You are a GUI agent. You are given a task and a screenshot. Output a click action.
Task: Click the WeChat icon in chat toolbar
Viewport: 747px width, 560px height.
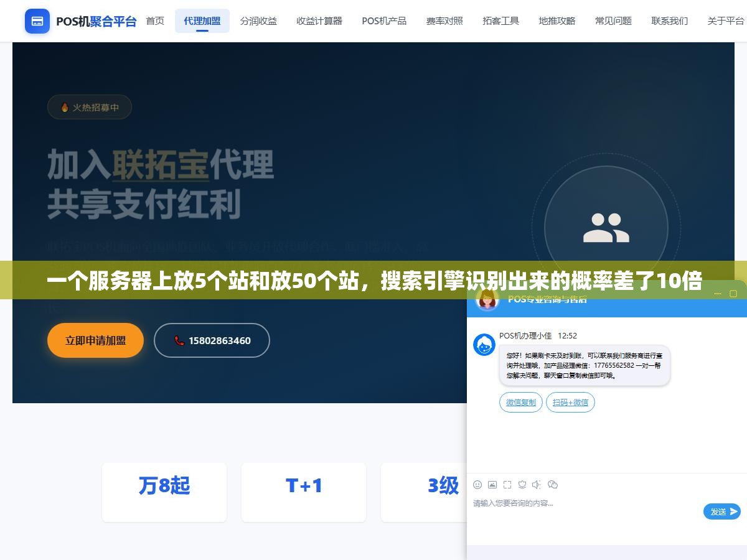click(x=553, y=485)
